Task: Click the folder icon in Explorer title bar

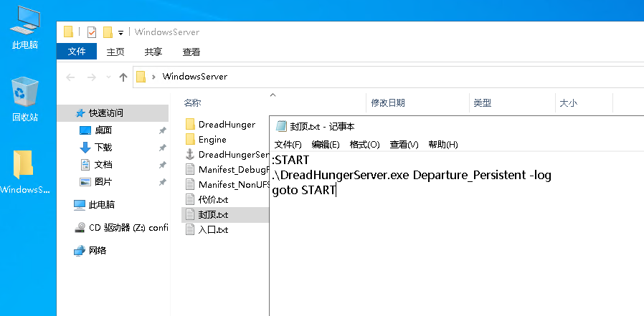Action: (x=69, y=32)
